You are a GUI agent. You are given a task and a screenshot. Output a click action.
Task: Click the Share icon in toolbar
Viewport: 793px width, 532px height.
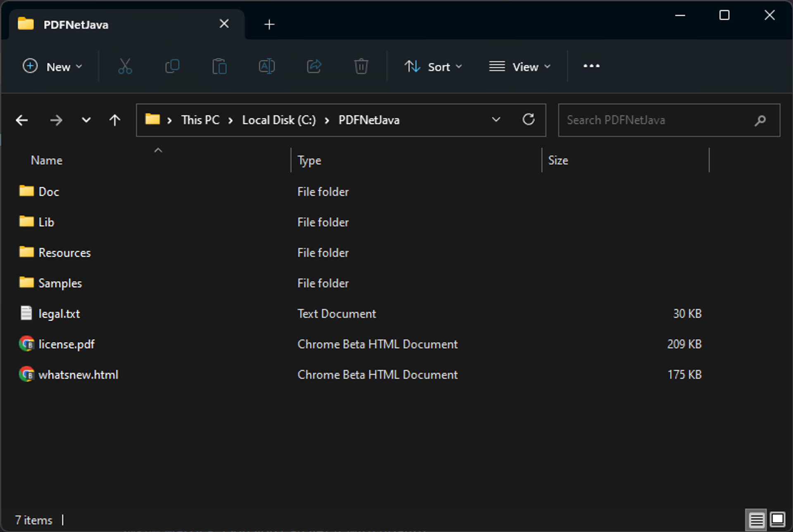coord(314,66)
